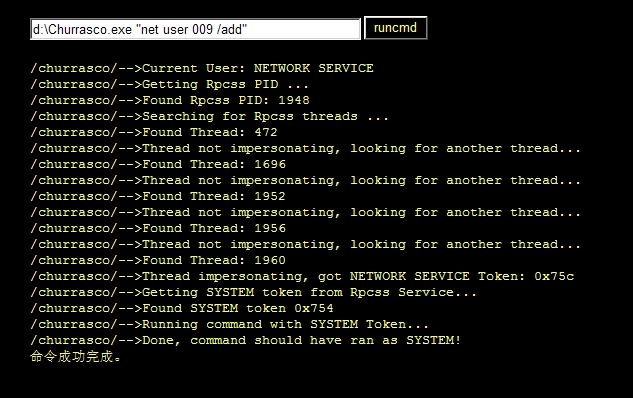Select the 'Found Thread: 1960' line

tap(158, 260)
